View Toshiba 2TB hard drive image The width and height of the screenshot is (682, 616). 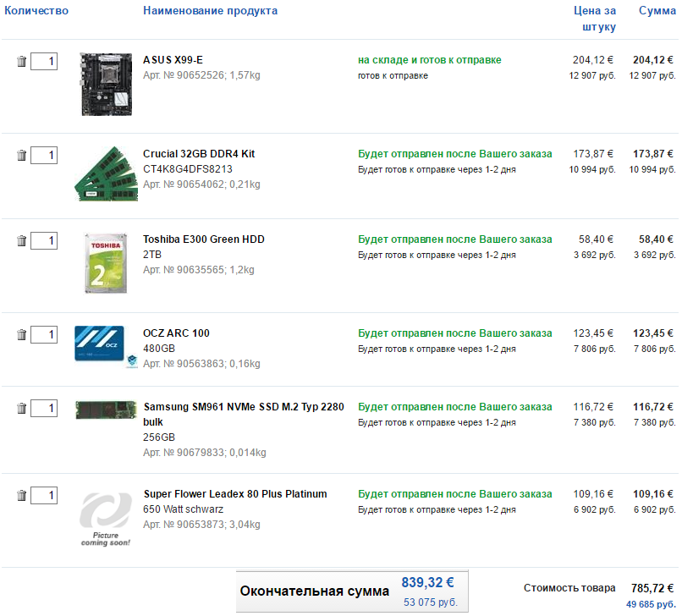click(106, 263)
